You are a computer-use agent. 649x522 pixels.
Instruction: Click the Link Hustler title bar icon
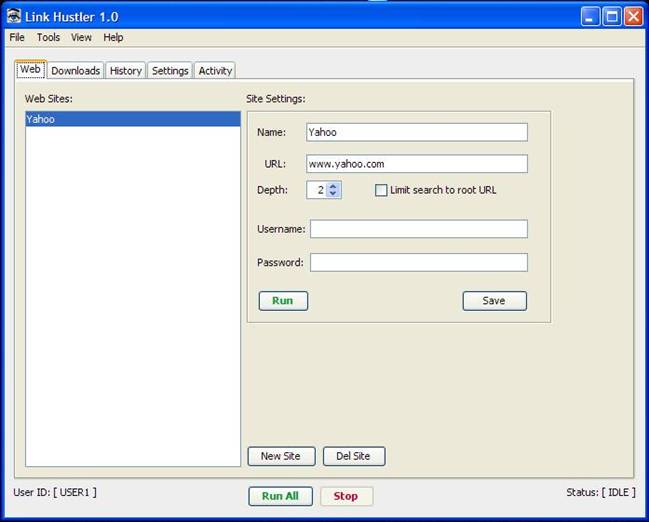tap(14, 17)
